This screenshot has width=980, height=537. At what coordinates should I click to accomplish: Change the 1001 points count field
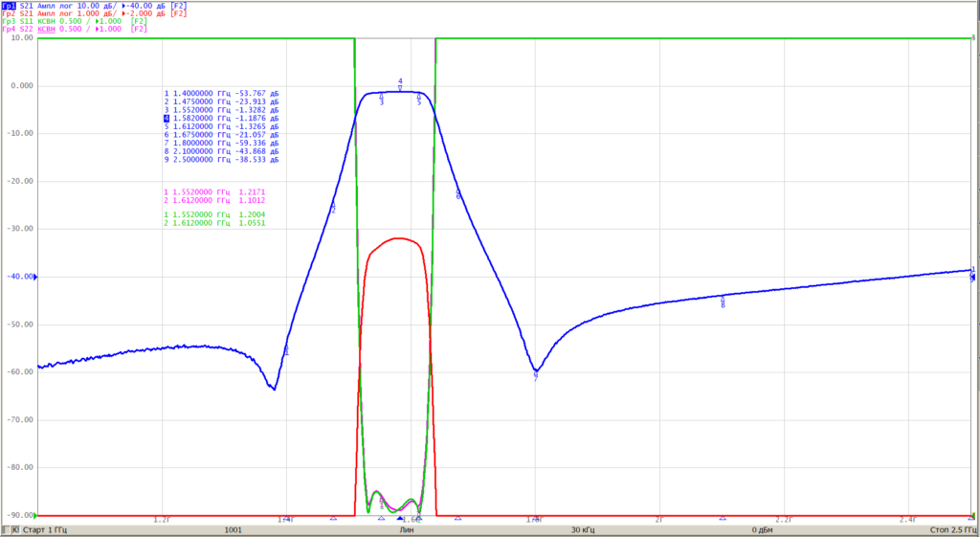[234, 530]
